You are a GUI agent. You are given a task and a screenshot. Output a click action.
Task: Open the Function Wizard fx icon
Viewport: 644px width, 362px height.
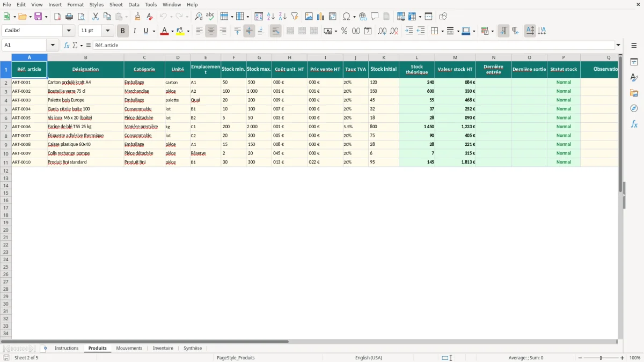tap(67, 45)
